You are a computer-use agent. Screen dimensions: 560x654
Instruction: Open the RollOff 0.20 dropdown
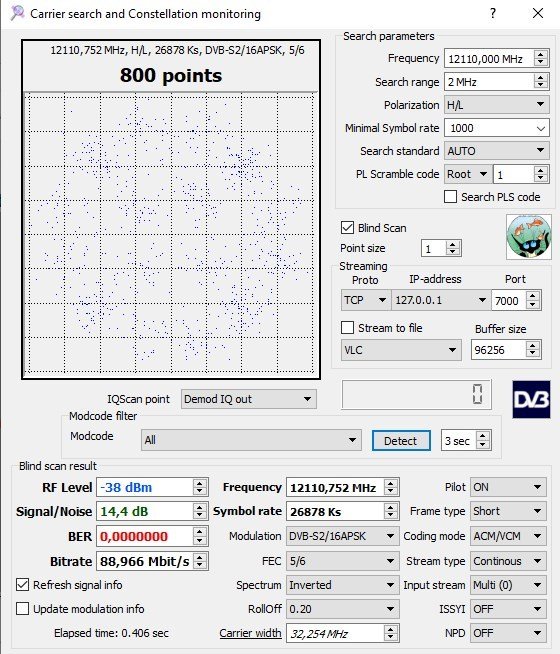pyautogui.click(x=343, y=609)
